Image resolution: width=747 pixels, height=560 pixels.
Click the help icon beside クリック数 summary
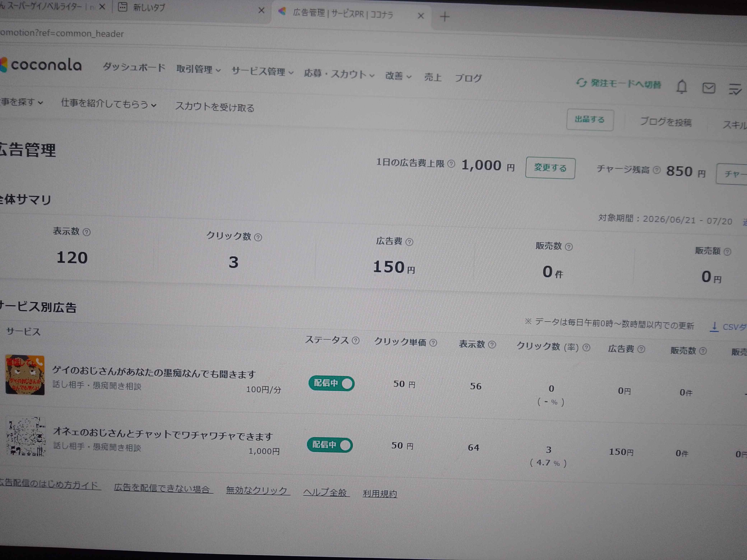click(258, 237)
